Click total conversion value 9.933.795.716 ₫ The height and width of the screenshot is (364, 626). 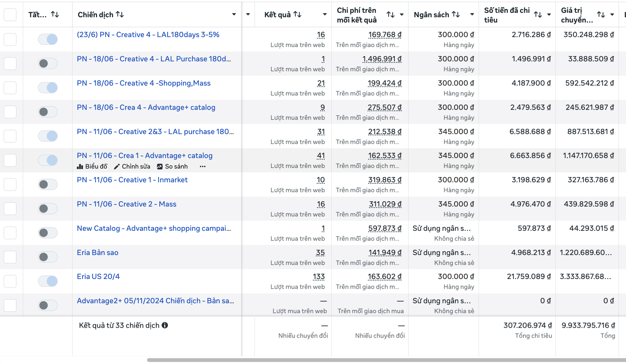(588, 325)
